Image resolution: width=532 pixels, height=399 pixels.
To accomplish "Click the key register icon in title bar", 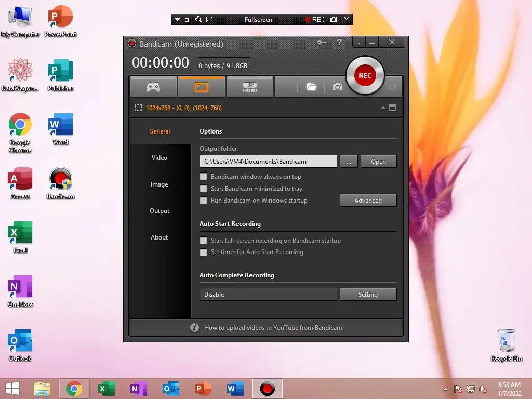I will (x=322, y=42).
